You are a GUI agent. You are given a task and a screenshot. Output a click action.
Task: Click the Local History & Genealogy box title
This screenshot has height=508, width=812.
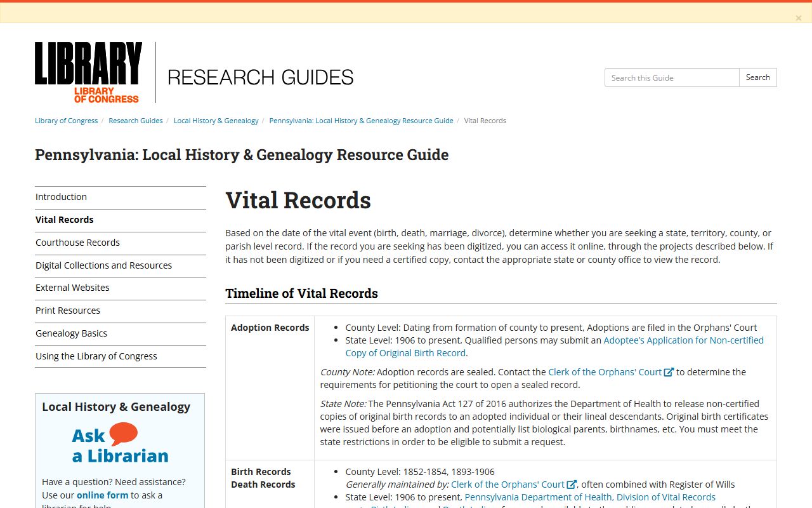coord(116,407)
